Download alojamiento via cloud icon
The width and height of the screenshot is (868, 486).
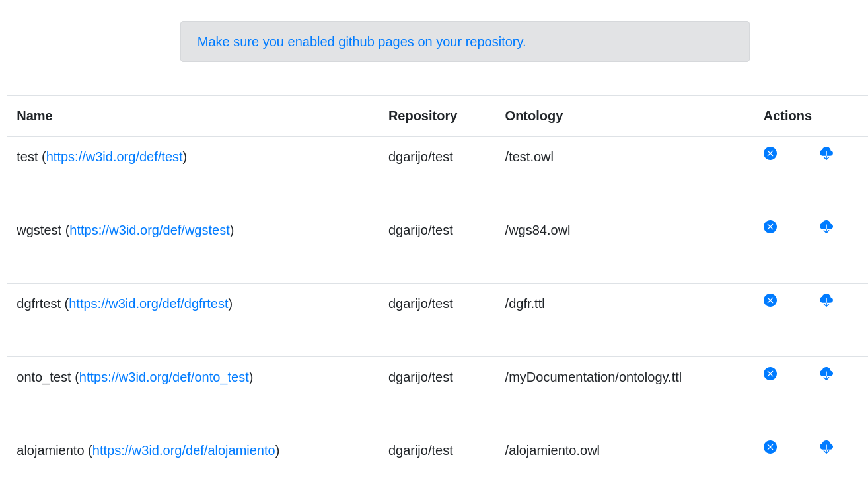coord(826,447)
